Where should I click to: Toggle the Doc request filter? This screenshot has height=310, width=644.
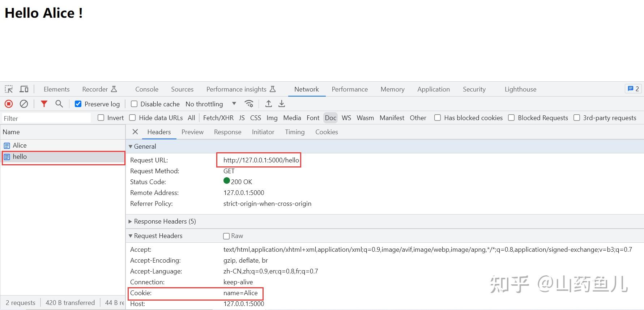click(x=330, y=118)
